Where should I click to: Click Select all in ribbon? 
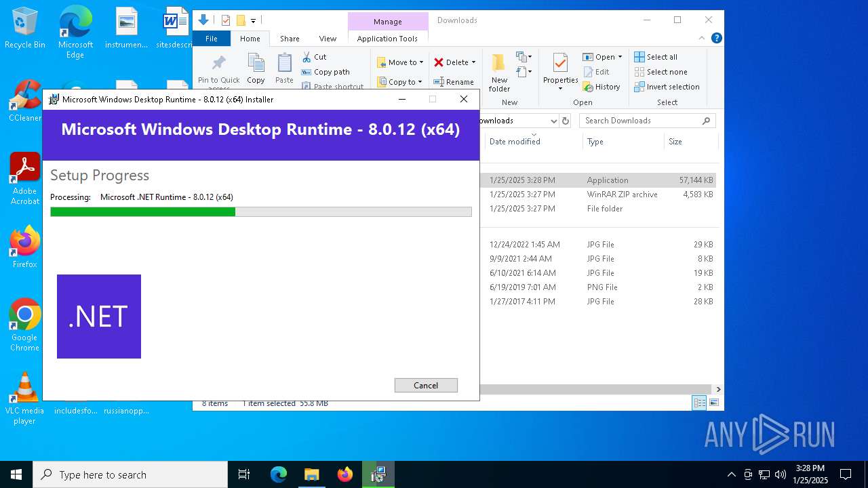(656, 57)
